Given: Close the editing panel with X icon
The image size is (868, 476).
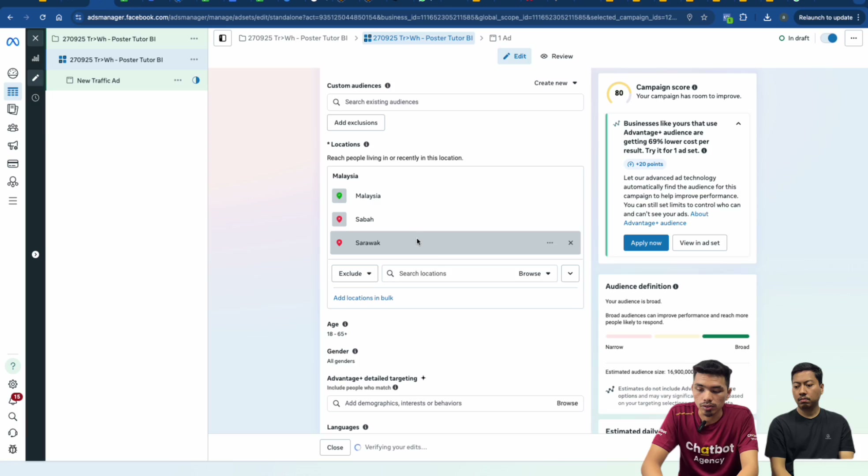Looking at the screenshot, I should [x=36, y=38].
